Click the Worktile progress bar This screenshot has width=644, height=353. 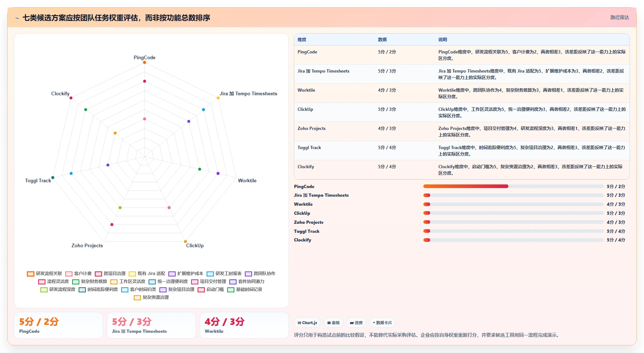(513, 204)
